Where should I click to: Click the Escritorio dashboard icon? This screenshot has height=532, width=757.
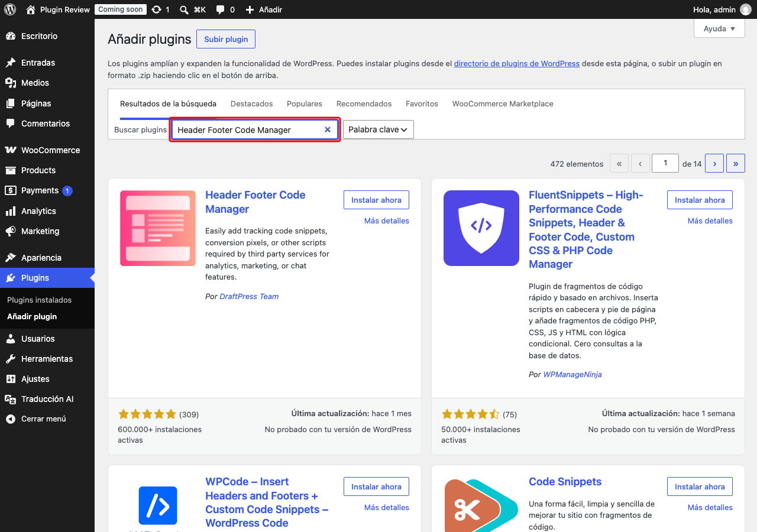(x=11, y=36)
